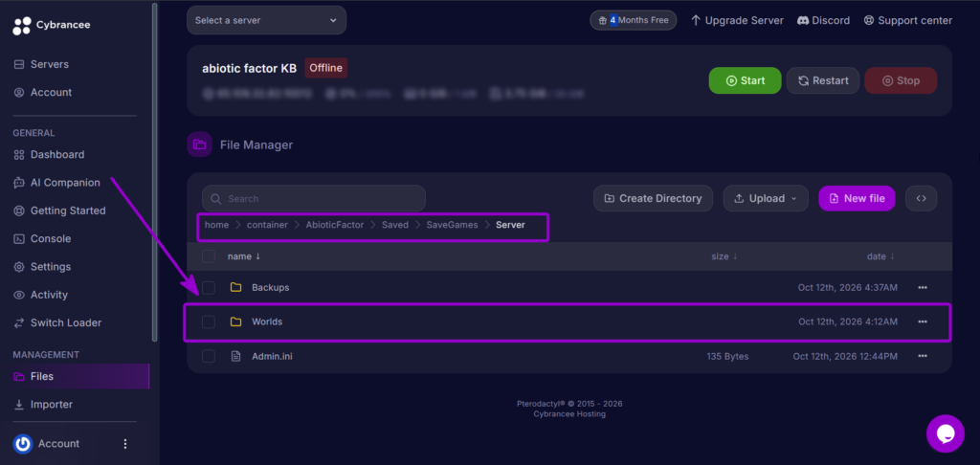The height and width of the screenshot is (465, 980).
Task: Click the Support center lifebuoy icon
Action: point(869,21)
